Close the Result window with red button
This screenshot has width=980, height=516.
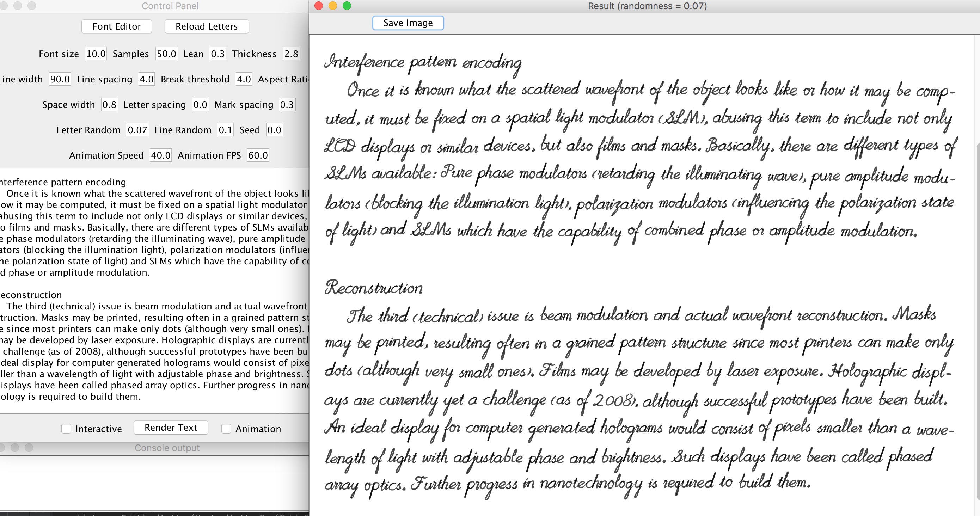319,6
